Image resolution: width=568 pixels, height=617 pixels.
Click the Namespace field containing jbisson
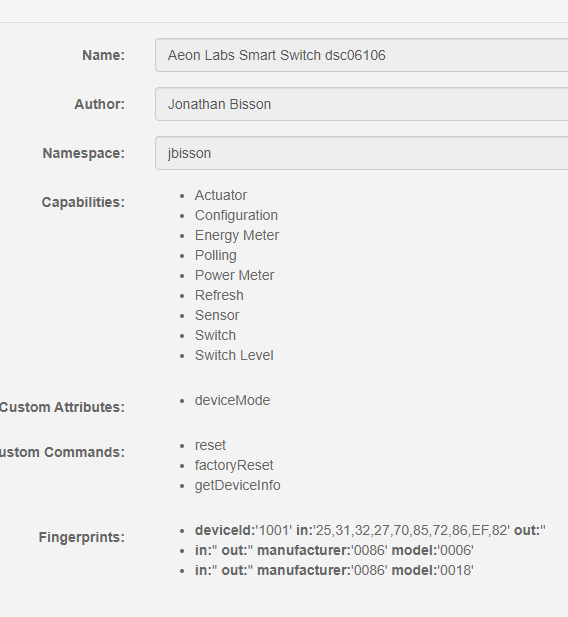pos(362,153)
